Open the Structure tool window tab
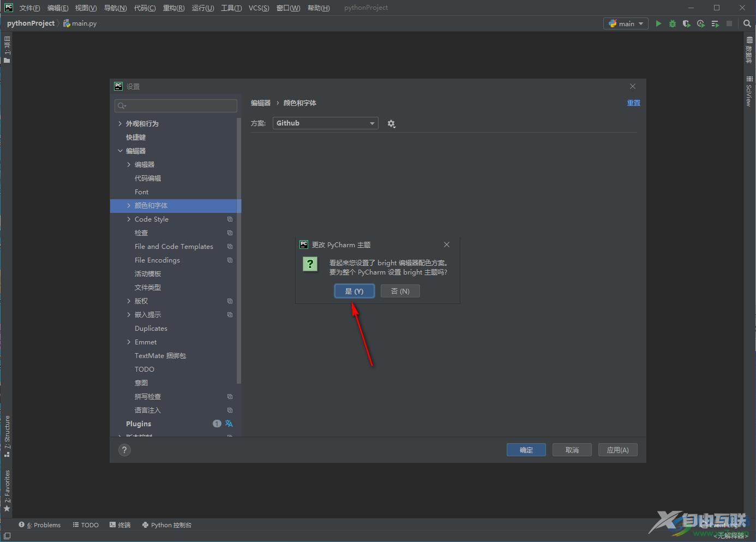This screenshot has width=756, height=542. tap(7, 436)
